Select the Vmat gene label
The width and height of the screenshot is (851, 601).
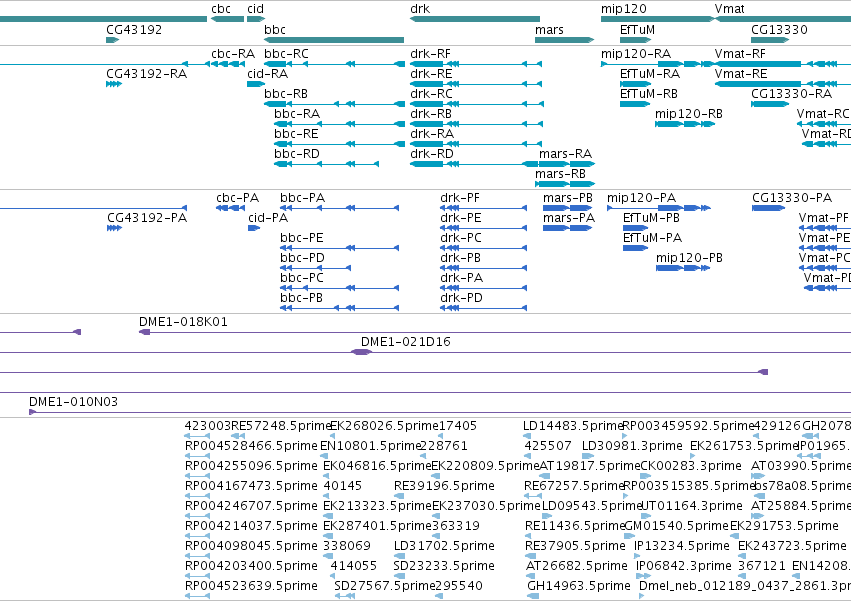(x=729, y=9)
